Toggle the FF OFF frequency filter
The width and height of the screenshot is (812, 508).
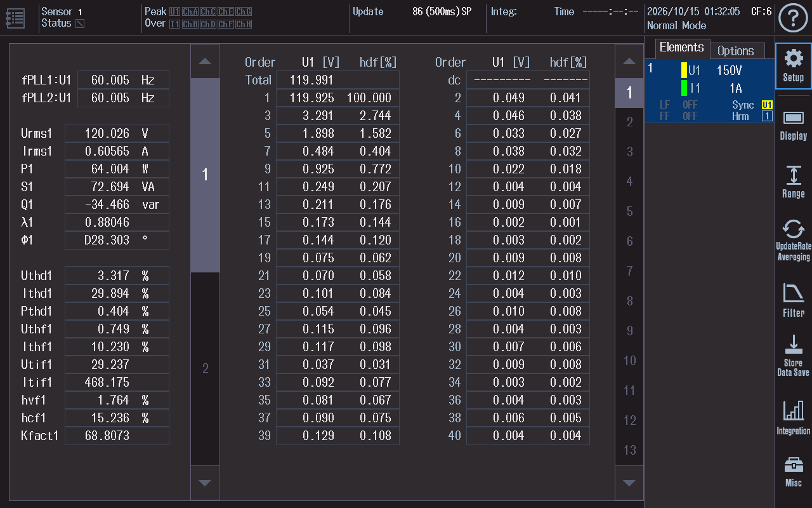[678, 116]
